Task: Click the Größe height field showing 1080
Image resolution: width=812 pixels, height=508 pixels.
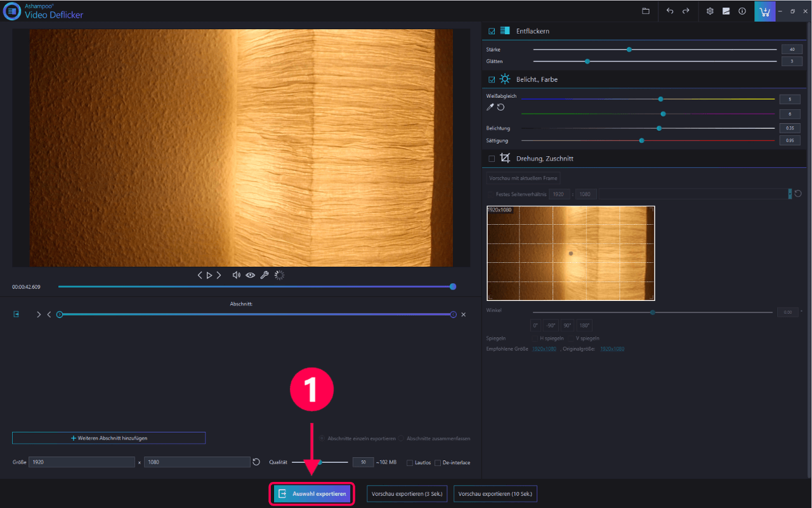Action: (x=197, y=462)
